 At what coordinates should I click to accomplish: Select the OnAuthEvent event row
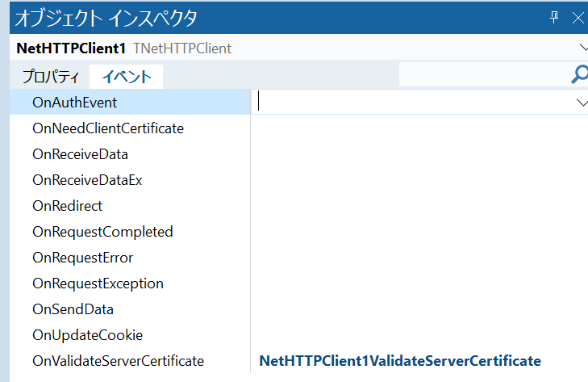74,103
